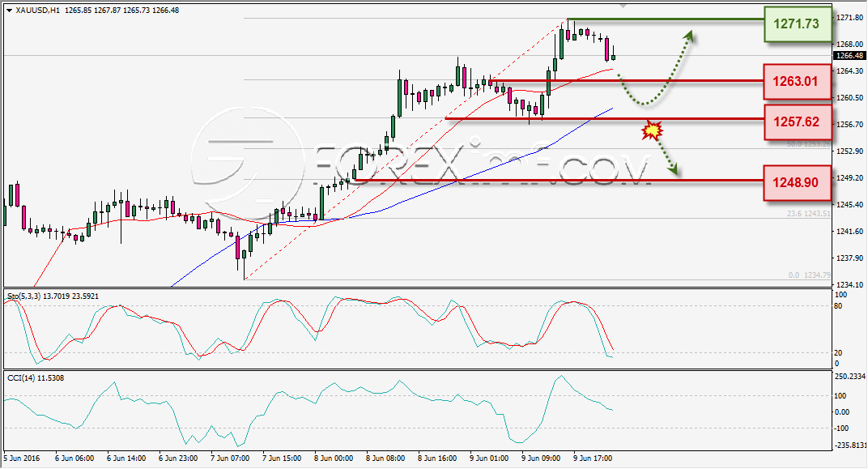Click the -235.8131 value on CCI scale
The image size is (868, 469).
click(x=849, y=445)
